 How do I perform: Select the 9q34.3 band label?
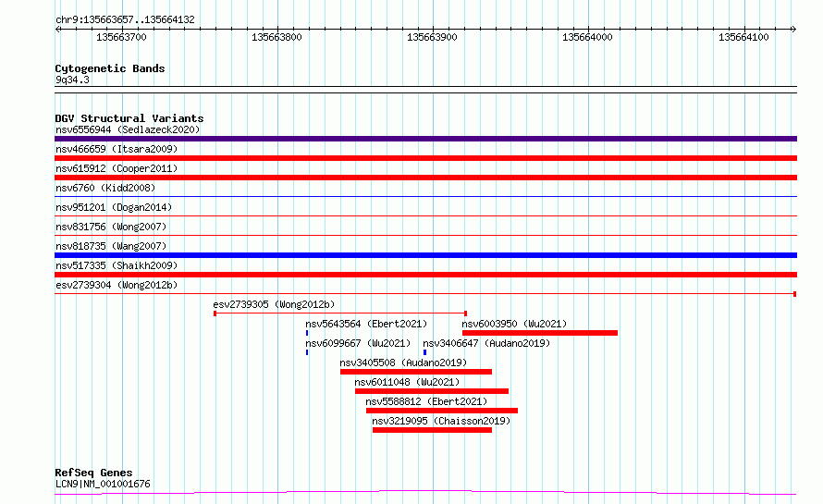point(72,80)
